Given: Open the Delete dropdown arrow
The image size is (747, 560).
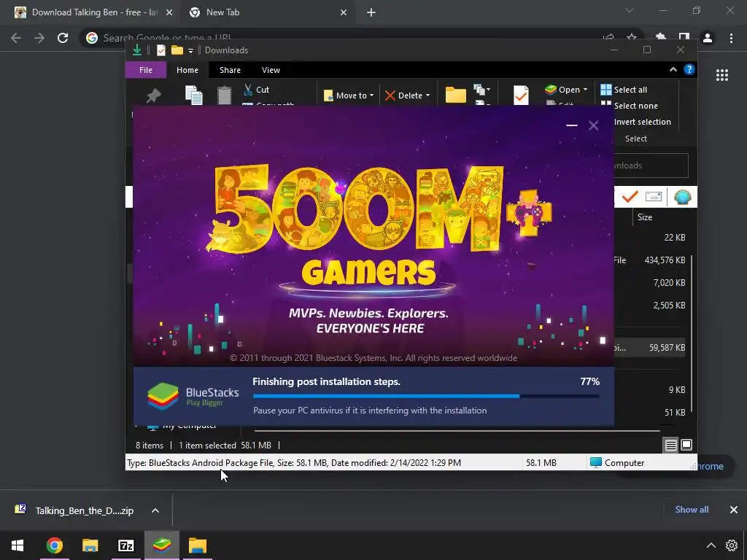Looking at the screenshot, I should coord(427,96).
